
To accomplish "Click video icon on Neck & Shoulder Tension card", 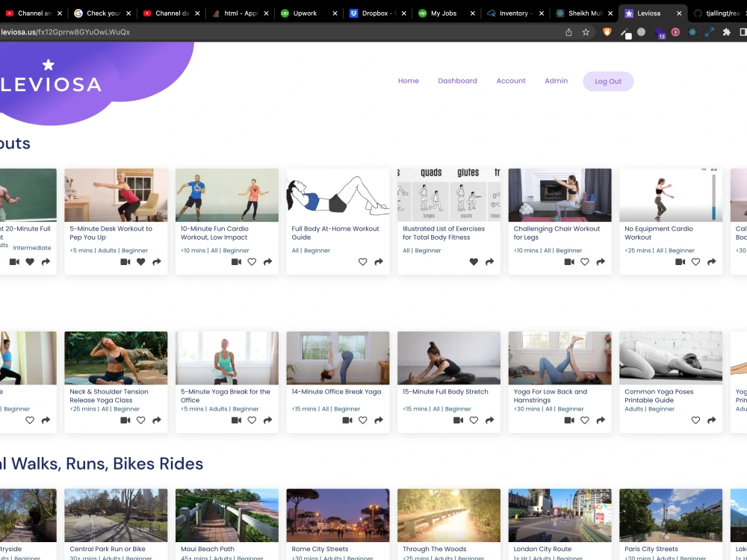I will pos(125,420).
